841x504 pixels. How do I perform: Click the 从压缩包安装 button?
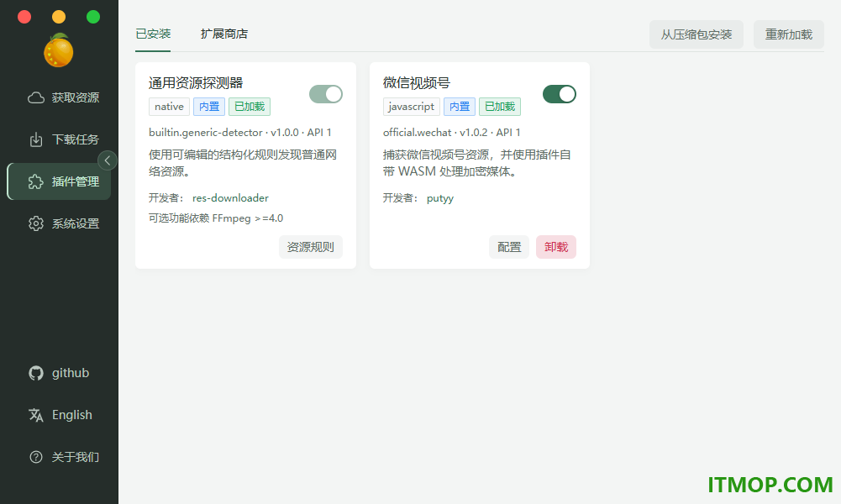point(696,34)
